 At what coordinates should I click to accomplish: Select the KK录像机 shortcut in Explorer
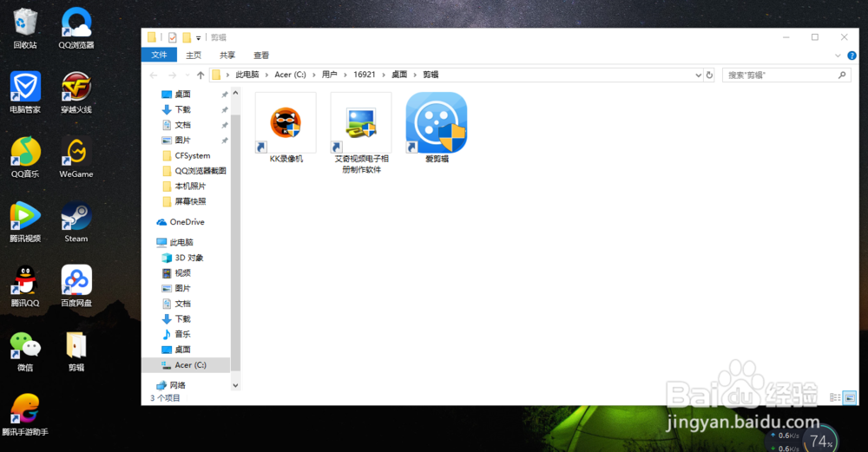pyautogui.click(x=286, y=128)
